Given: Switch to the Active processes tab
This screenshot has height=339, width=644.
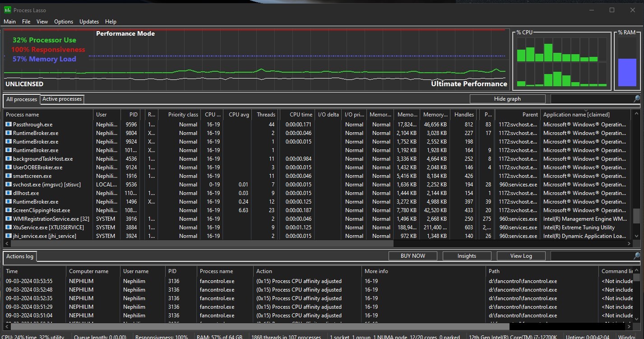Looking at the screenshot, I should click(x=62, y=99).
